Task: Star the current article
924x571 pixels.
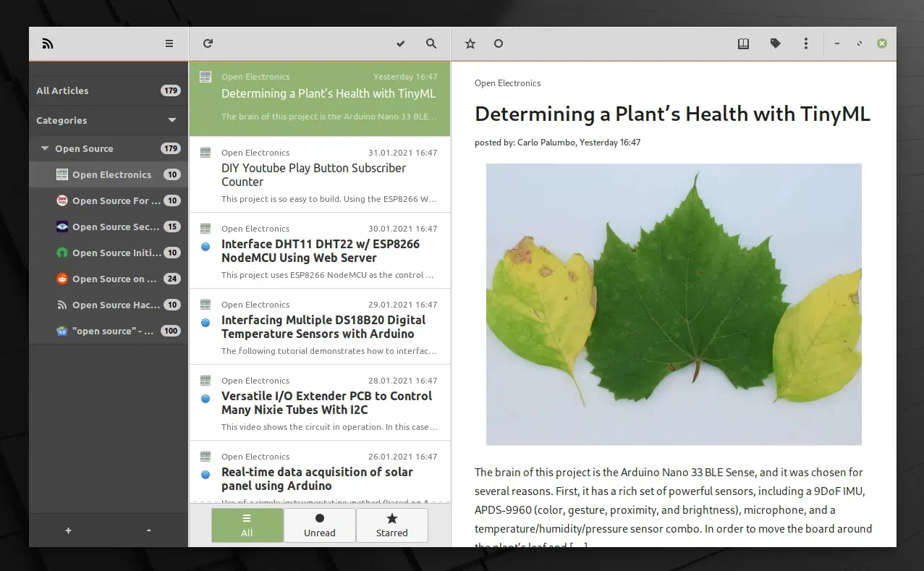Action: 470,43
